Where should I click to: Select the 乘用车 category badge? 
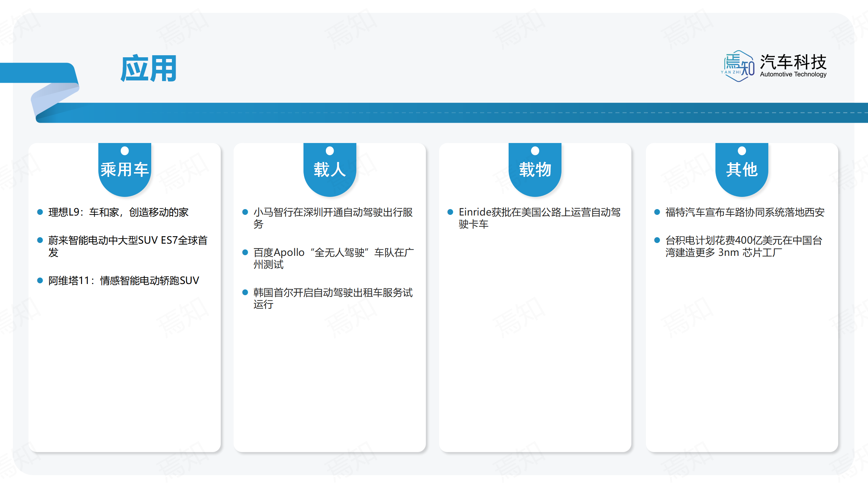pos(125,169)
